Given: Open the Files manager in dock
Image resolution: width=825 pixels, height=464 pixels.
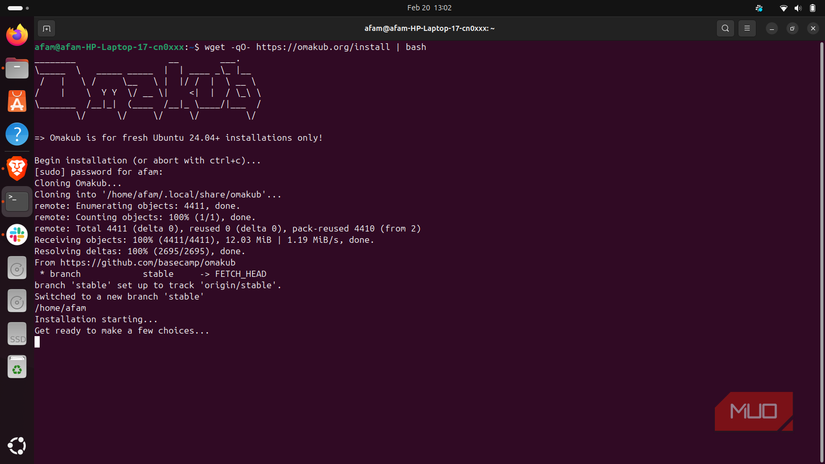Looking at the screenshot, I should (x=17, y=68).
